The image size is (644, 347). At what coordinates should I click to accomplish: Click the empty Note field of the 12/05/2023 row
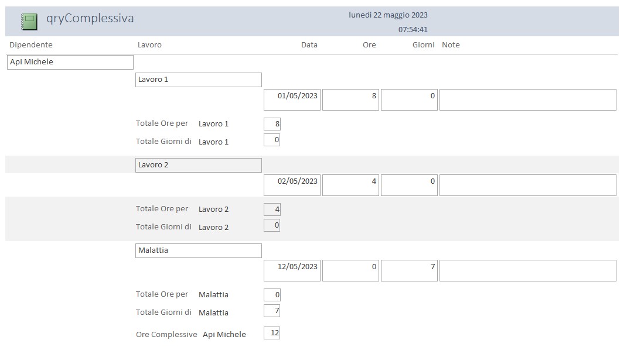point(527,270)
